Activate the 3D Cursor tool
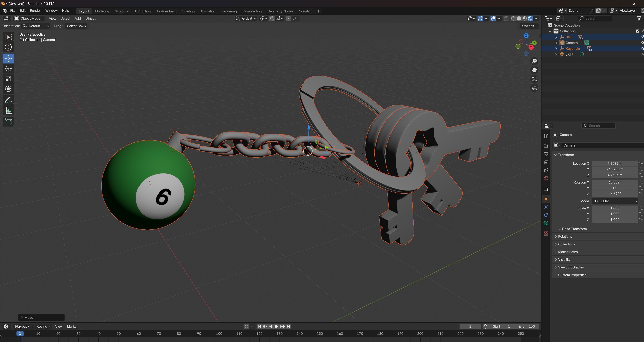 pyautogui.click(x=8, y=47)
